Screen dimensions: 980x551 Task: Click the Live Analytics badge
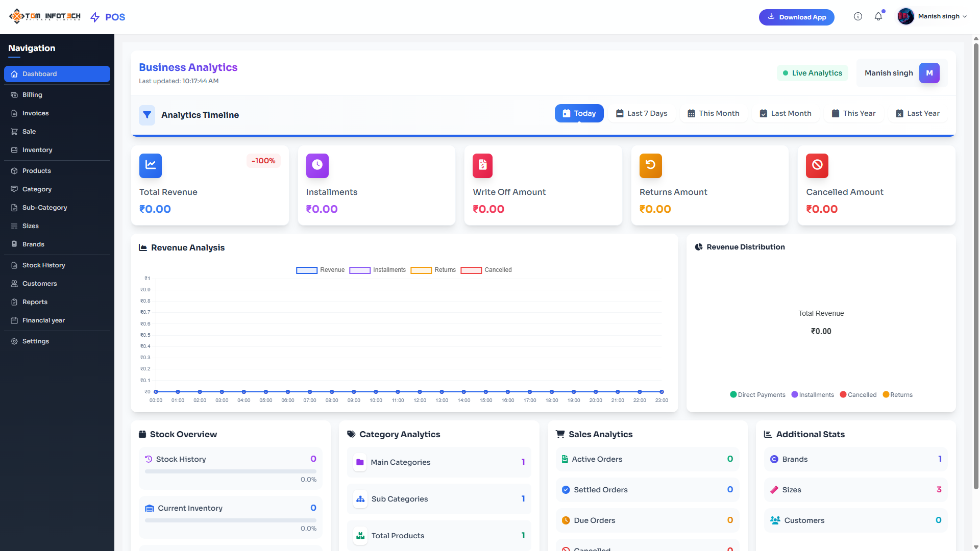[x=812, y=73]
